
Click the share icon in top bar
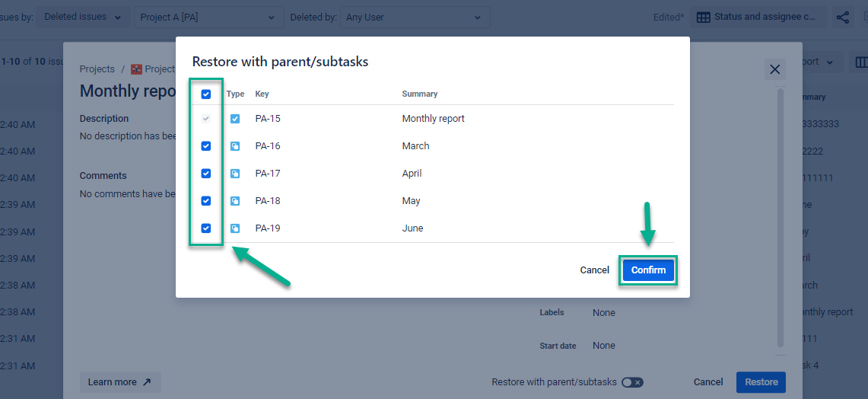pyautogui.click(x=842, y=18)
